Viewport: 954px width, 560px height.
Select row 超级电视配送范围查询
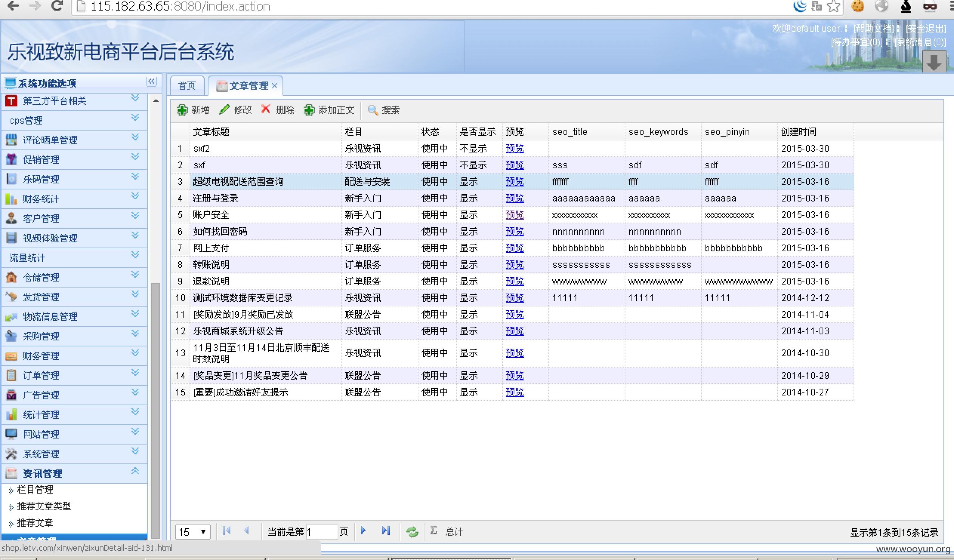pyautogui.click(x=512, y=182)
